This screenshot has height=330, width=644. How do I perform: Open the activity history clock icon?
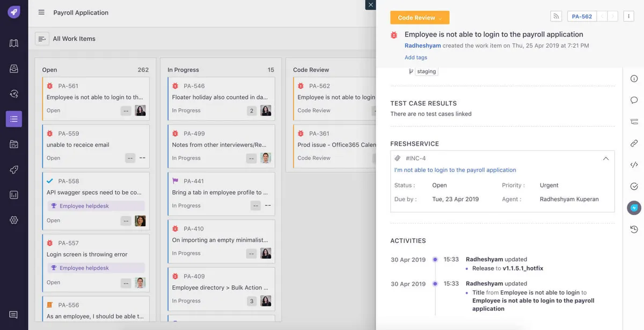634,229
